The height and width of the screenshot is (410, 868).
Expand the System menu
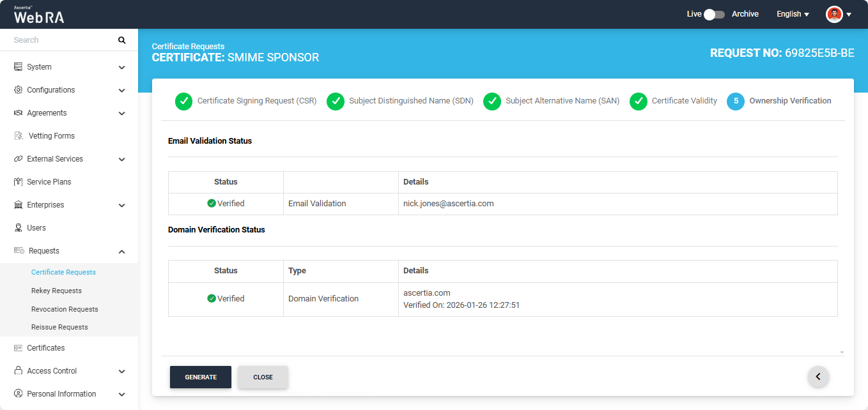121,67
